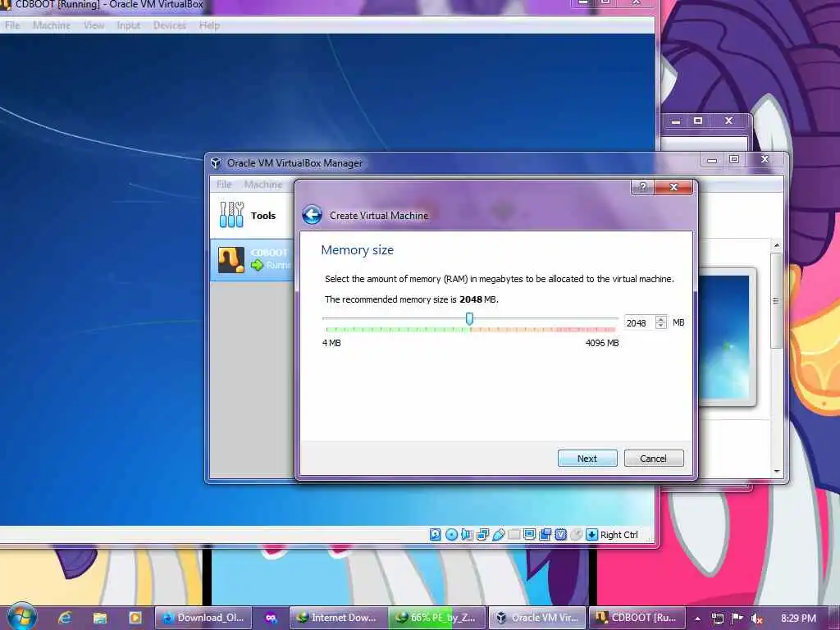This screenshot has height=630, width=840.
Task: Click the hard disk activity icon in CDBOOT status bar
Action: (x=435, y=535)
